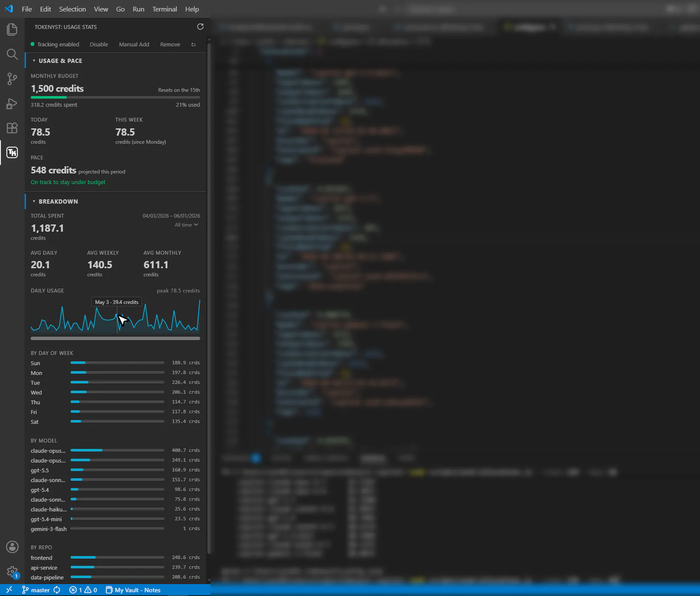Open the remote window indicator in status bar
This screenshot has width=700, height=596.
(x=9, y=590)
